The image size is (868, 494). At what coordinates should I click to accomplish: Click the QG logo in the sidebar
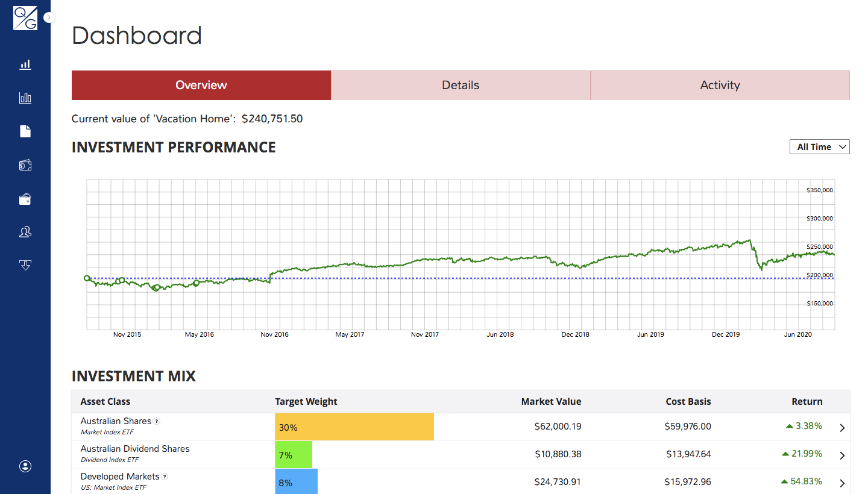(25, 18)
